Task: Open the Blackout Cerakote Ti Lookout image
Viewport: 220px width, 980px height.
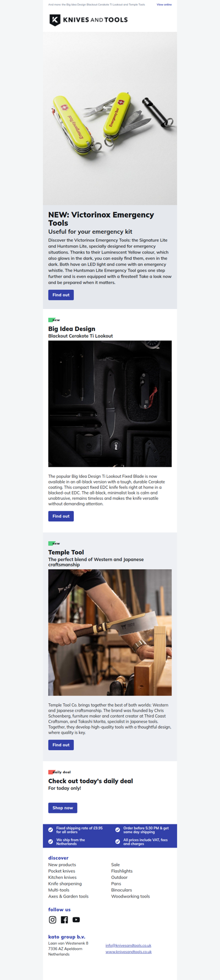Action: (x=110, y=404)
